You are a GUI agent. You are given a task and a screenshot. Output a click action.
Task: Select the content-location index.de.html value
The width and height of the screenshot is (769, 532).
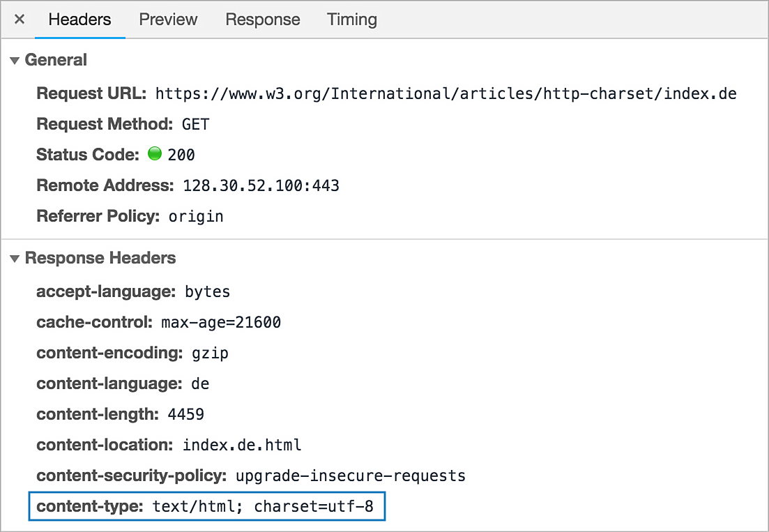tap(242, 446)
